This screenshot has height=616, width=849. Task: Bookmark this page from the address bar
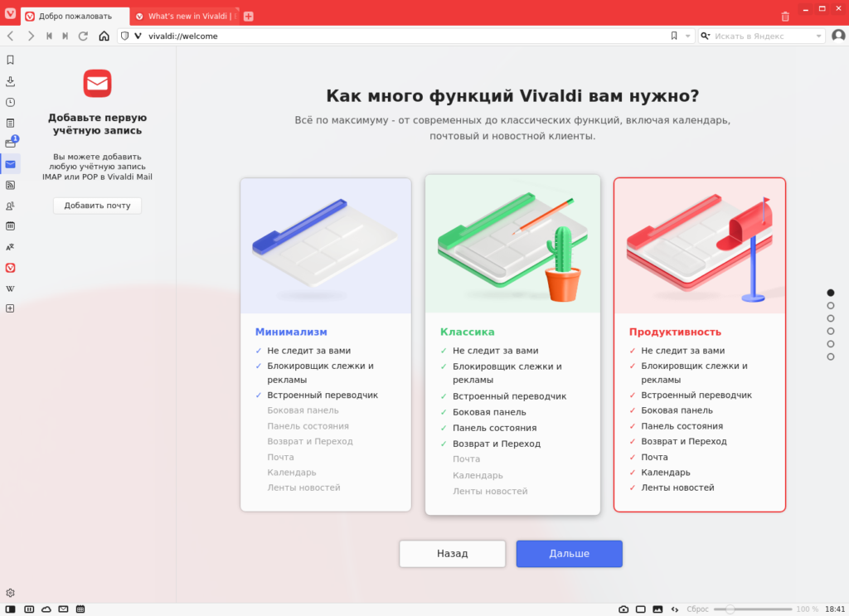coord(674,36)
